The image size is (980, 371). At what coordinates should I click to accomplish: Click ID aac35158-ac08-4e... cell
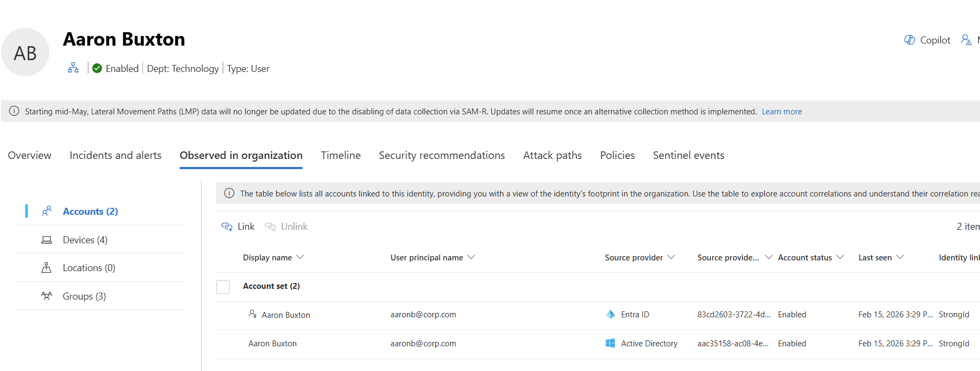(733, 344)
